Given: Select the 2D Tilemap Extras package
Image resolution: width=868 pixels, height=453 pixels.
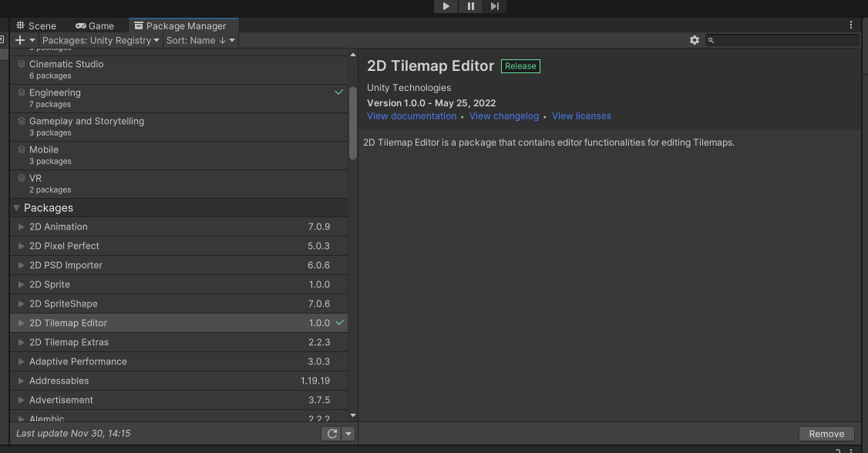Looking at the screenshot, I should tap(179, 342).
